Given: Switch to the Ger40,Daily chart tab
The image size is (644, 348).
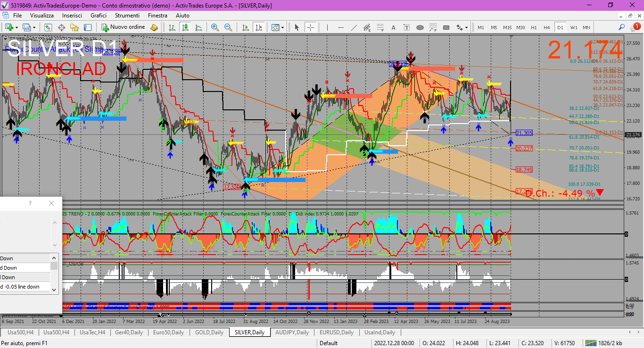Looking at the screenshot, I should coord(129,332).
